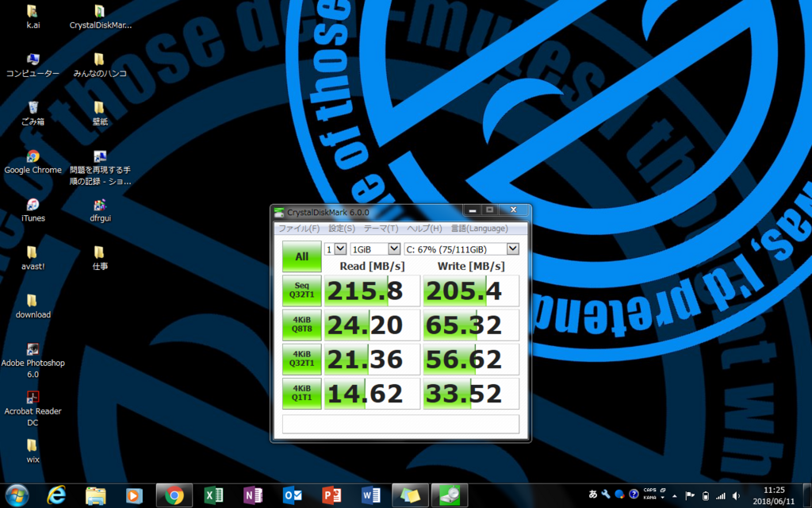Open the 1GiB test size dropdown
The width and height of the screenshot is (812, 508).
375,249
